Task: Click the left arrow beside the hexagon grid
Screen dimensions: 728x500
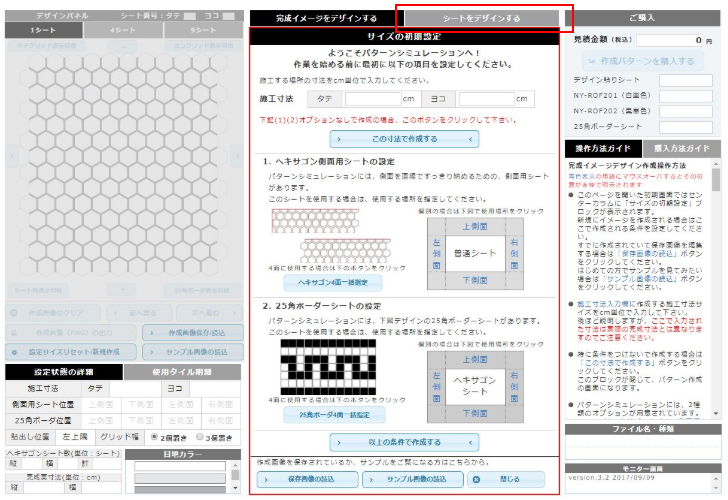Action: [12, 156]
